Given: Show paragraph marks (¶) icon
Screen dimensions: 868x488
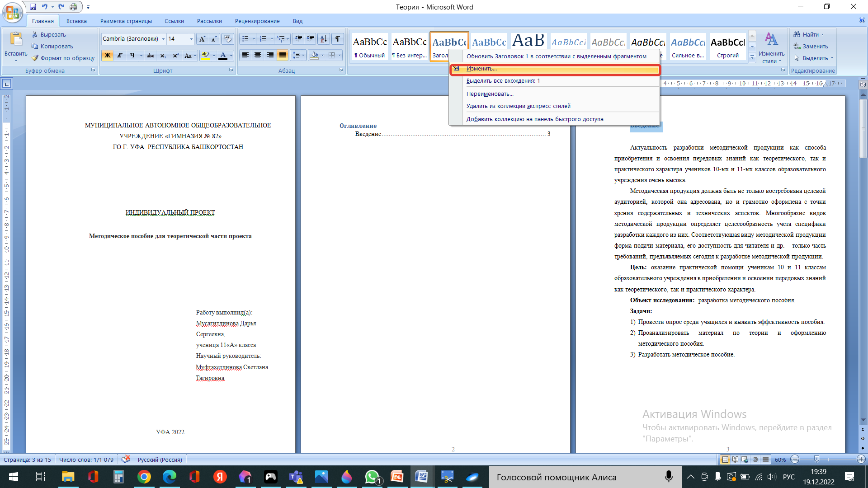Looking at the screenshot, I should (338, 39).
